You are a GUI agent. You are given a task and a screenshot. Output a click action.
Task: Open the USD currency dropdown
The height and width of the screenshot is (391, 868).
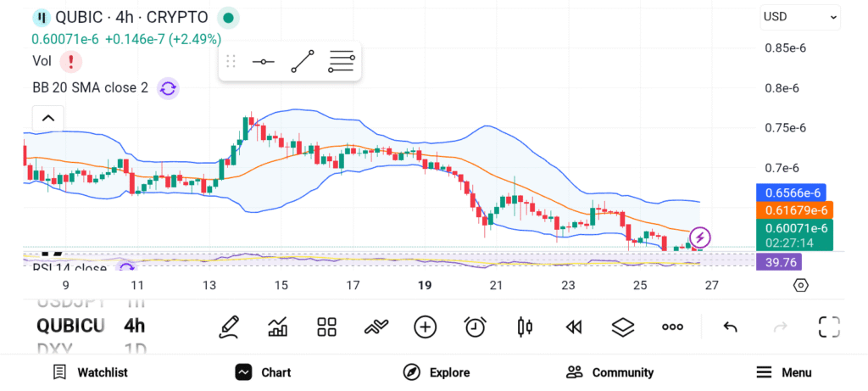pos(799,16)
